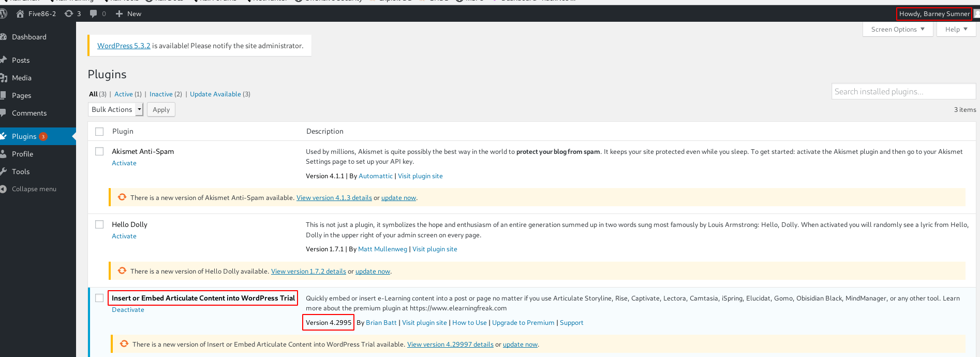Click update now for Hello Dolly
This screenshot has width=980, height=357.
click(x=373, y=272)
